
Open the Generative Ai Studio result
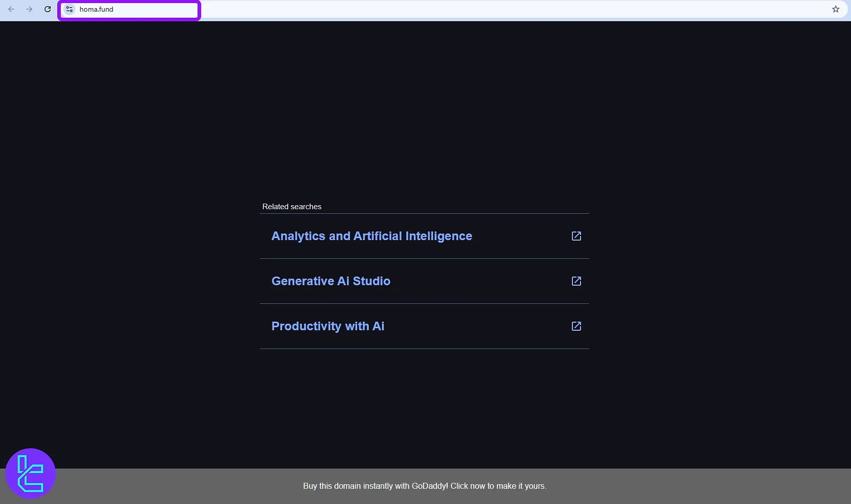[x=331, y=281]
